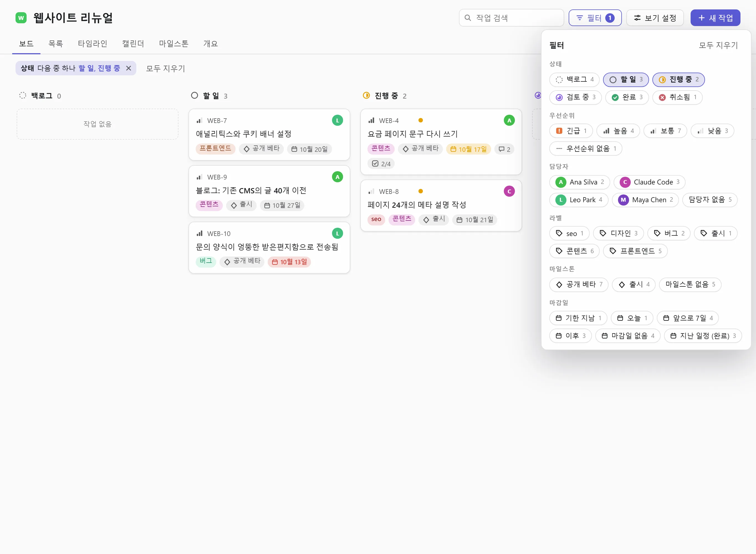Open the 필터 dropdown button
The image size is (756, 554).
tap(595, 18)
